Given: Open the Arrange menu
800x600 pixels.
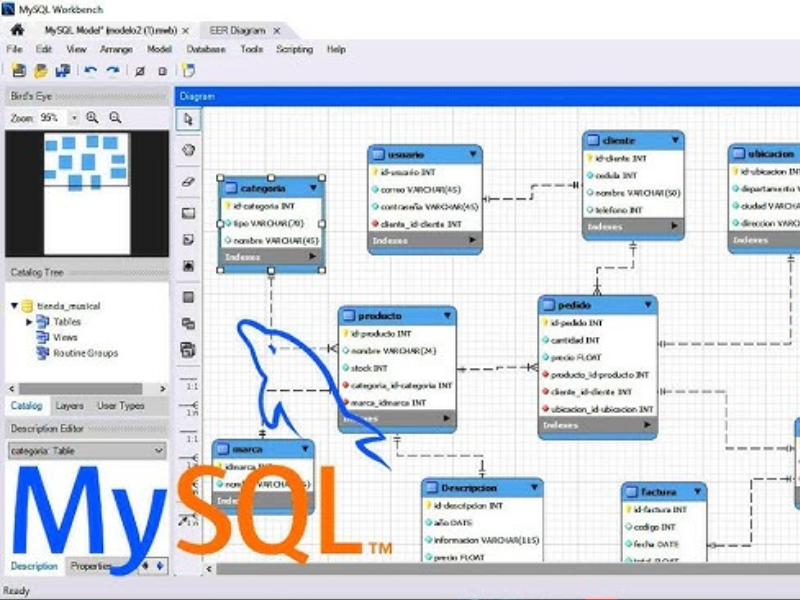Looking at the screenshot, I should (116, 49).
